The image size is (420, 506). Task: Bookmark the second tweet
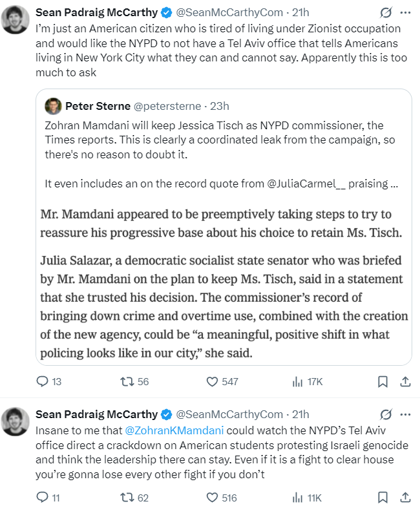[x=383, y=497]
